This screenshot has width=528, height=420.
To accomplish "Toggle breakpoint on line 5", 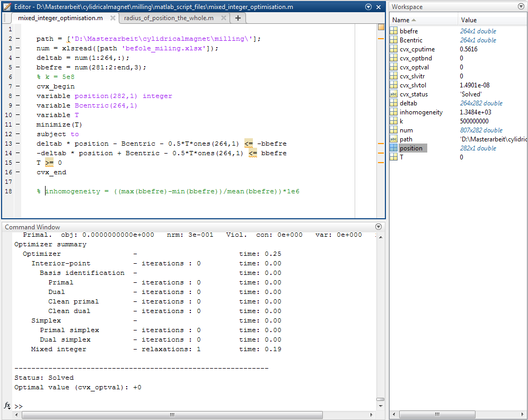I will click(x=18, y=67).
